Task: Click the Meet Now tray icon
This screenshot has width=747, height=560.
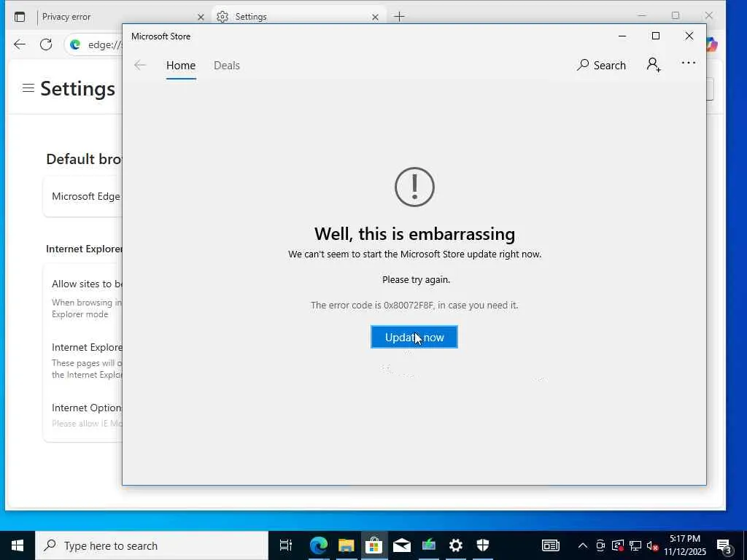Action: (600, 545)
